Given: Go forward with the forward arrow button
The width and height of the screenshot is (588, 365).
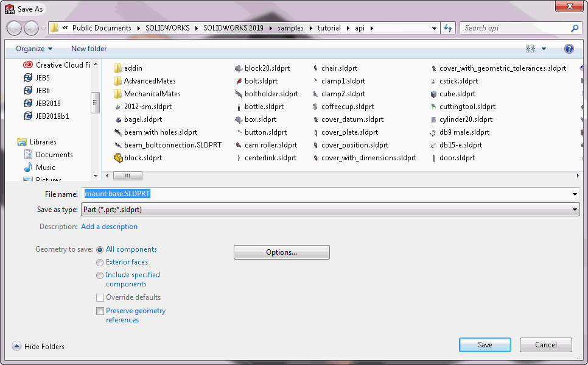Looking at the screenshot, I should [31, 28].
